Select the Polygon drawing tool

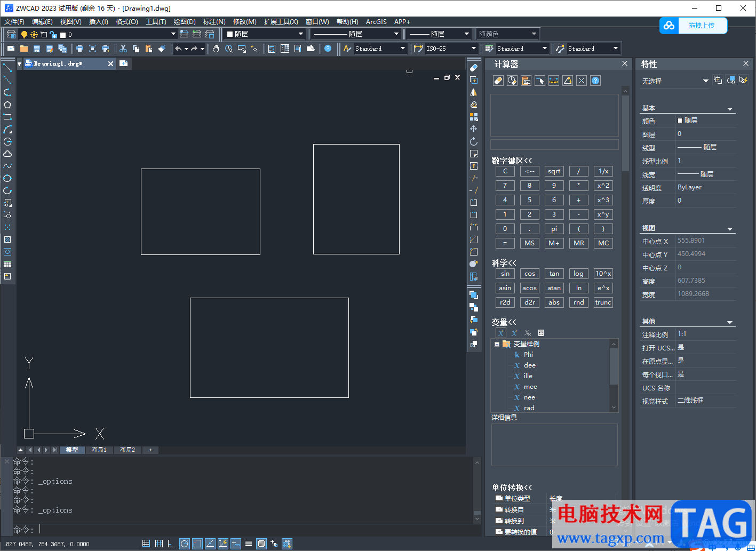(7, 105)
